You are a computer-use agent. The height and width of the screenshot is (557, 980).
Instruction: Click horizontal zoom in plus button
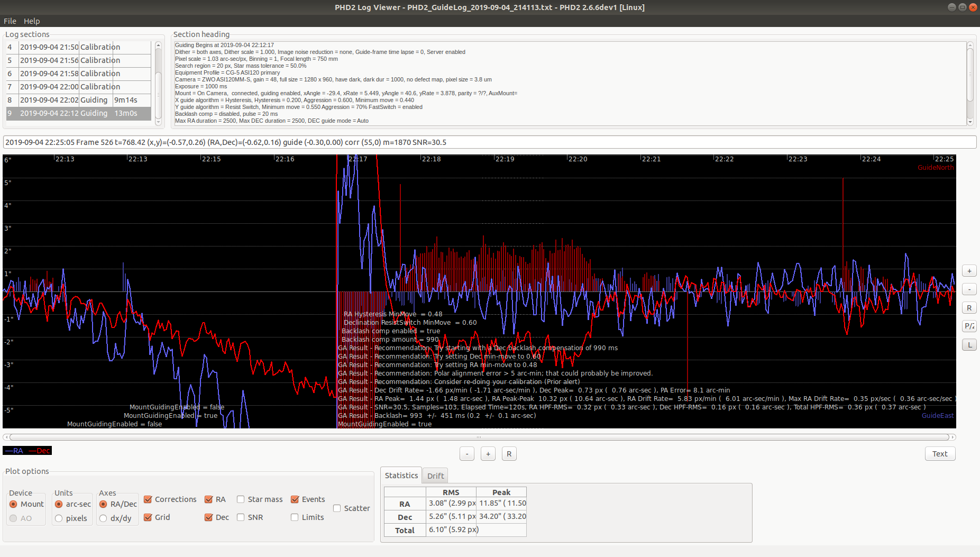pyautogui.click(x=488, y=454)
